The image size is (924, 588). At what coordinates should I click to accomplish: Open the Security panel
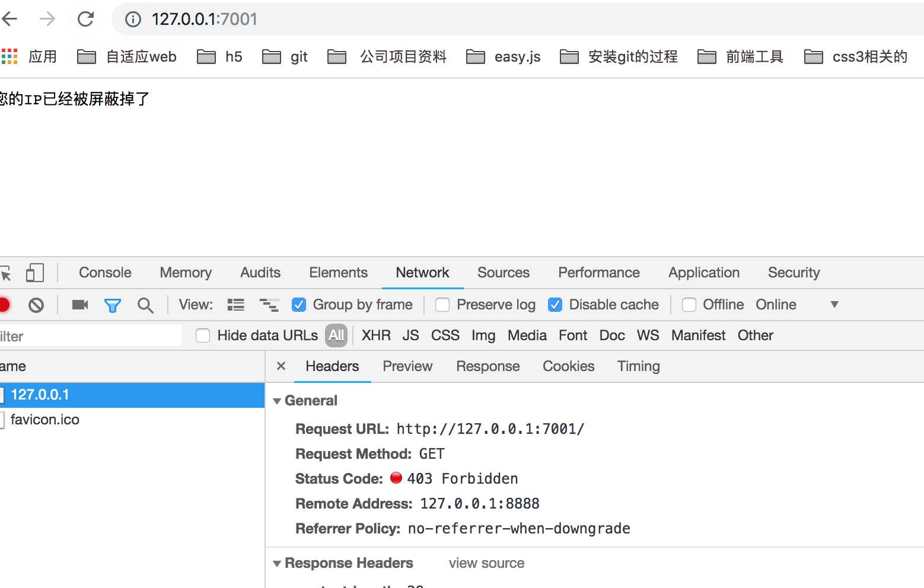[794, 273]
